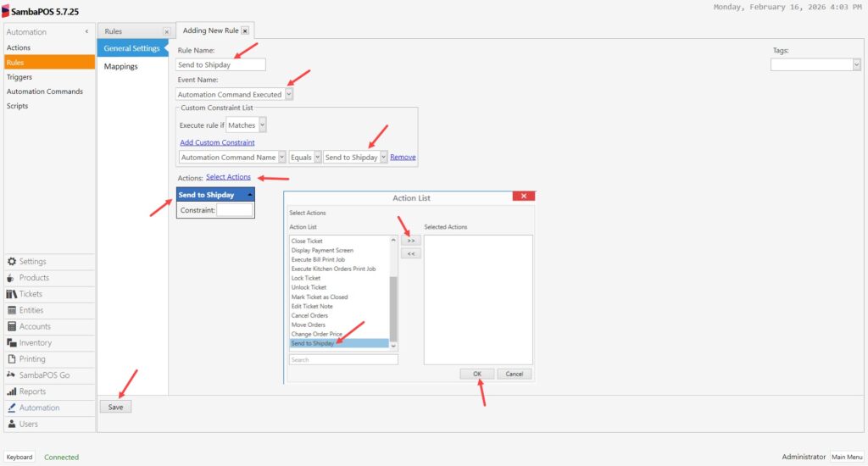Expand the Event Name dropdown
This screenshot has width=868, height=466.
289,94
